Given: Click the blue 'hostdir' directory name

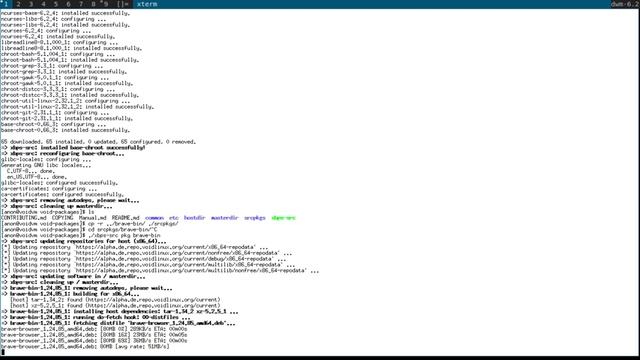Looking at the screenshot, I should [x=194, y=218].
